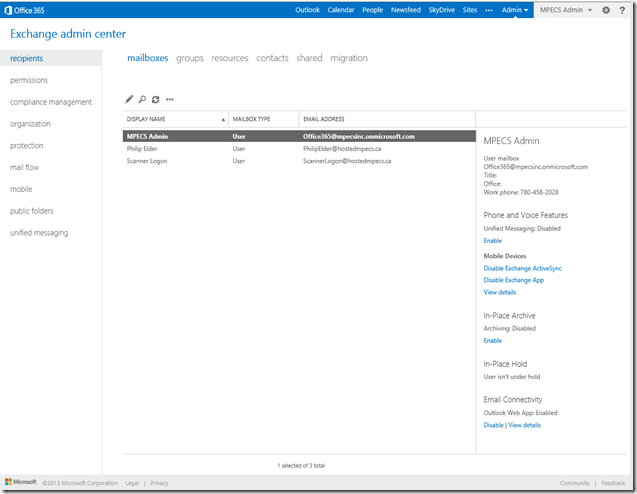Switch to the groups tab

click(x=190, y=58)
